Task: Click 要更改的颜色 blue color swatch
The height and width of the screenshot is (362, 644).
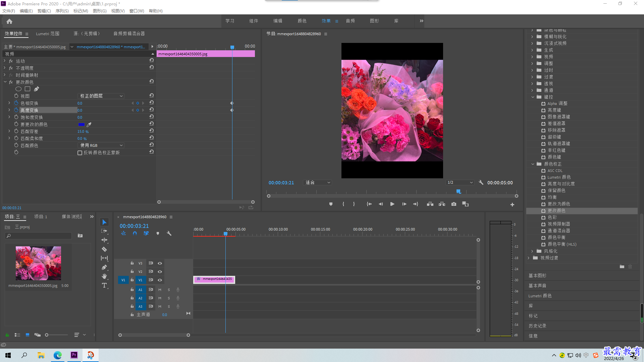Action: [x=81, y=124]
